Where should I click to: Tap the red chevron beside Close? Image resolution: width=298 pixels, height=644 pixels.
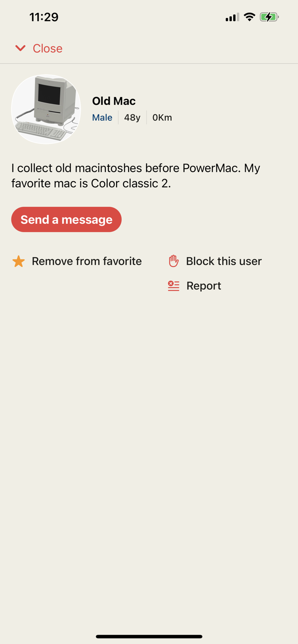[20, 48]
